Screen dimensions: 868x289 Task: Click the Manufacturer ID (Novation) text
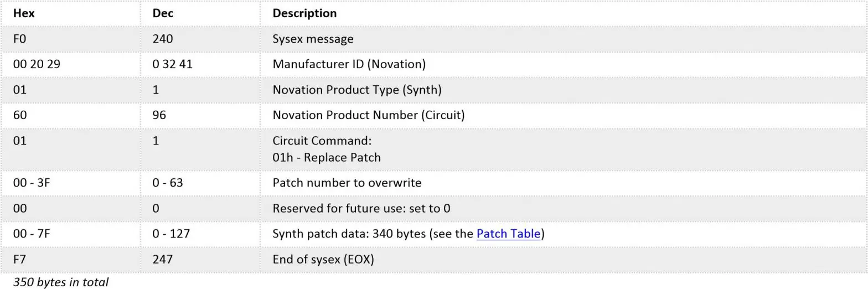(x=349, y=64)
